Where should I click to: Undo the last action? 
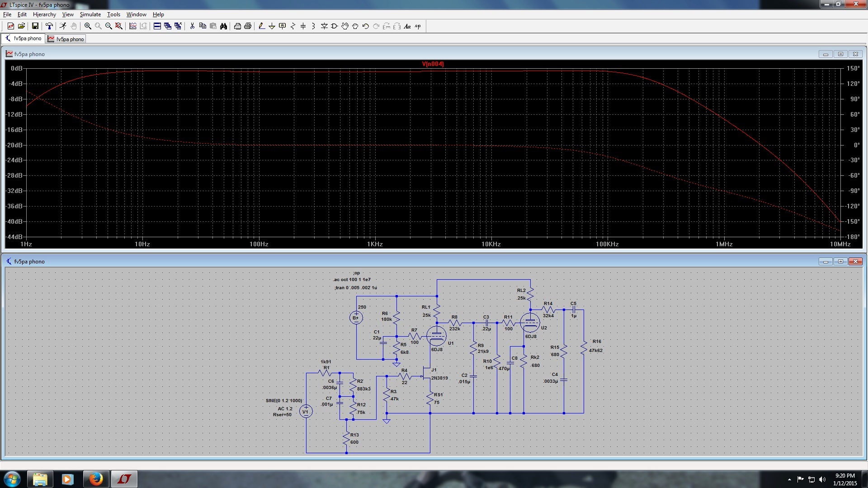[366, 26]
